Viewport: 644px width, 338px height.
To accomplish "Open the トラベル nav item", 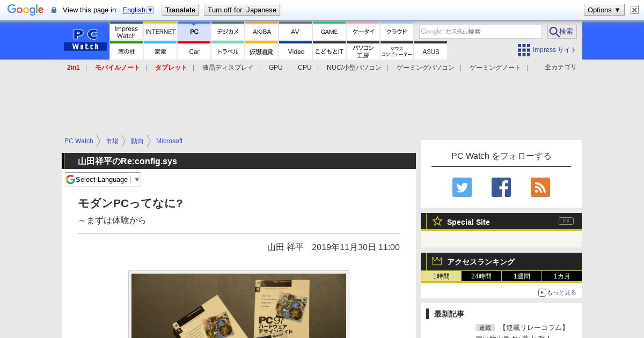I will pos(228,51).
